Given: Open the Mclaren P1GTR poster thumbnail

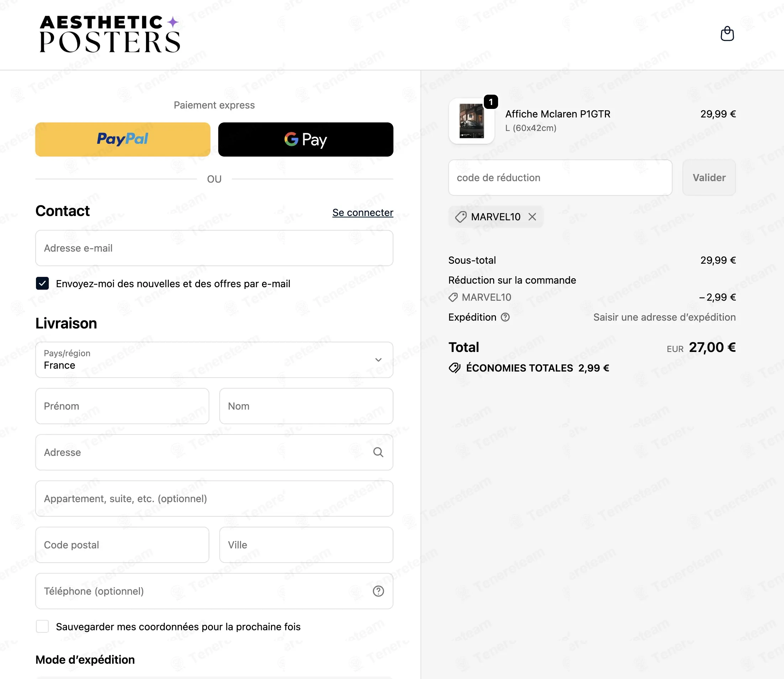Looking at the screenshot, I should tap(472, 121).
